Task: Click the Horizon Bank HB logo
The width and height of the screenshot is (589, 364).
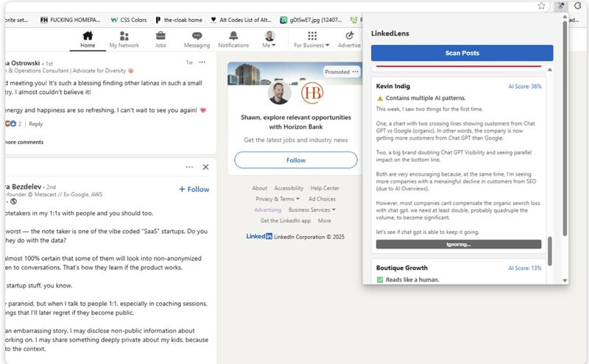Action: (312, 93)
